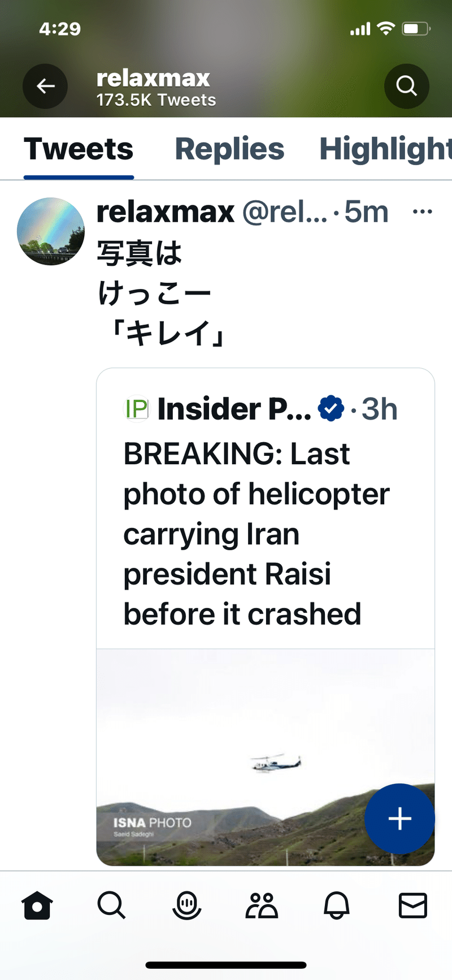Open Messages envelope icon

tap(412, 906)
